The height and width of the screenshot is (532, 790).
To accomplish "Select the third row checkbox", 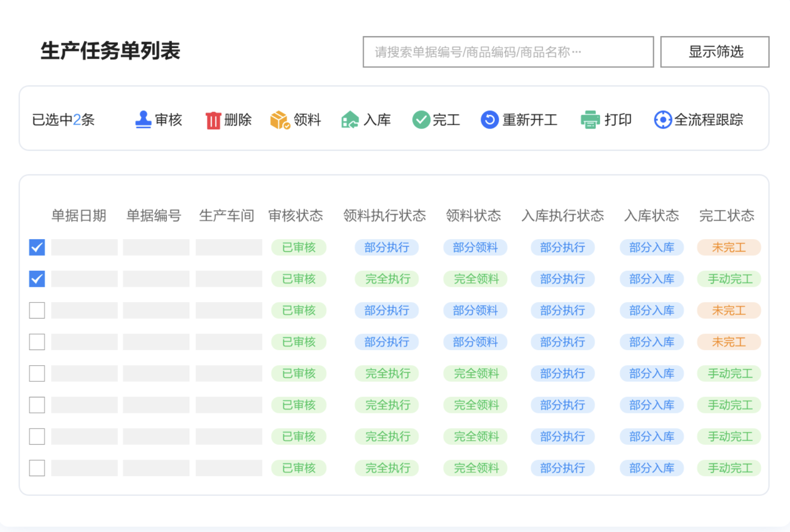I will pyautogui.click(x=37, y=310).
